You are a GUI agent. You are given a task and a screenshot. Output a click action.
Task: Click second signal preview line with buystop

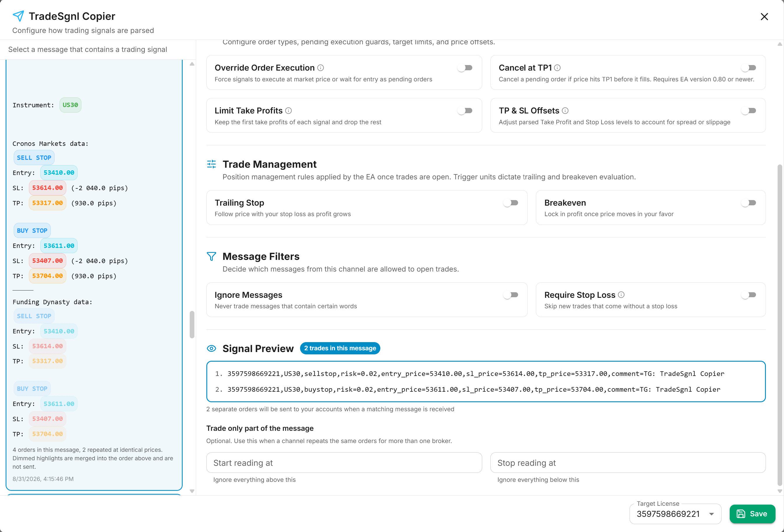point(474,389)
